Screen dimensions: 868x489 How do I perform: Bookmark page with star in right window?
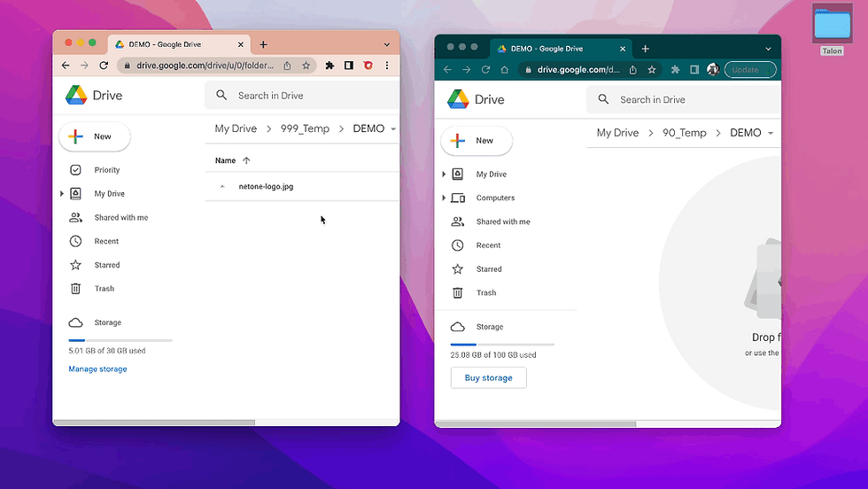pyautogui.click(x=652, y=70)
